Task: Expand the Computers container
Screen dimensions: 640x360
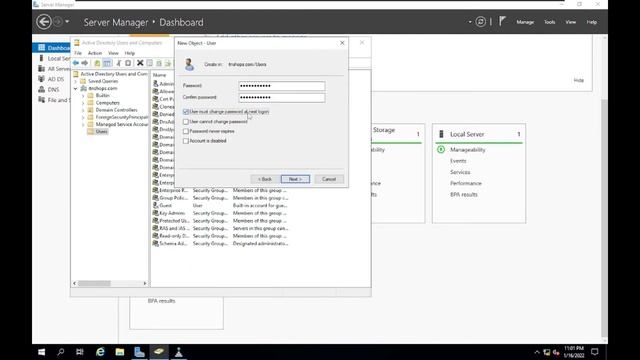Action: (83, 103)
